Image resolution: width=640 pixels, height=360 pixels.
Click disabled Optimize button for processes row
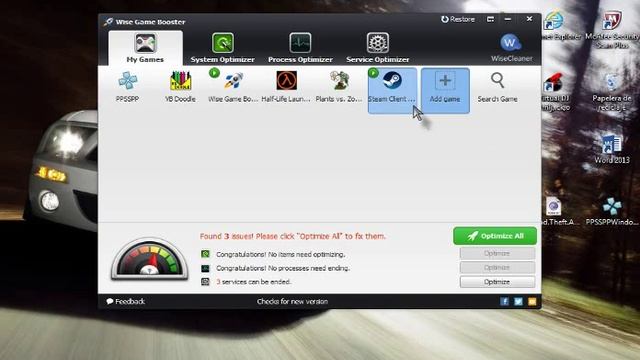point(497,268)
